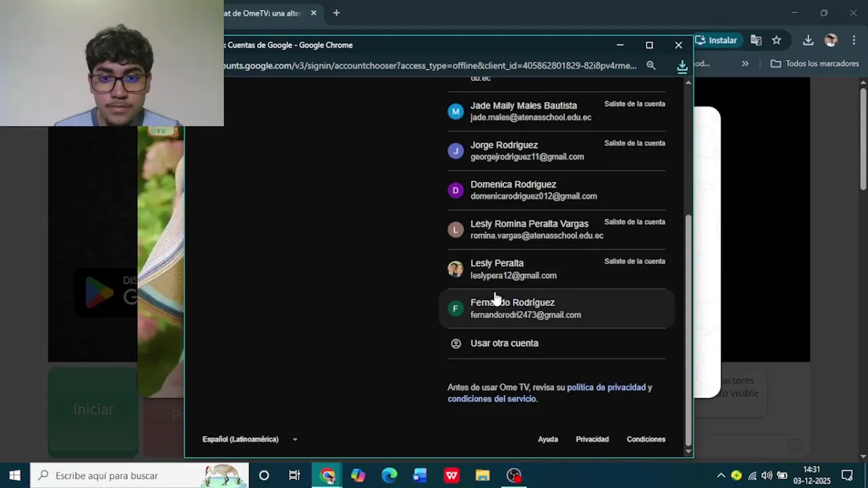
Task: Open the Chrome profile avatar
Action: point(831,40)
